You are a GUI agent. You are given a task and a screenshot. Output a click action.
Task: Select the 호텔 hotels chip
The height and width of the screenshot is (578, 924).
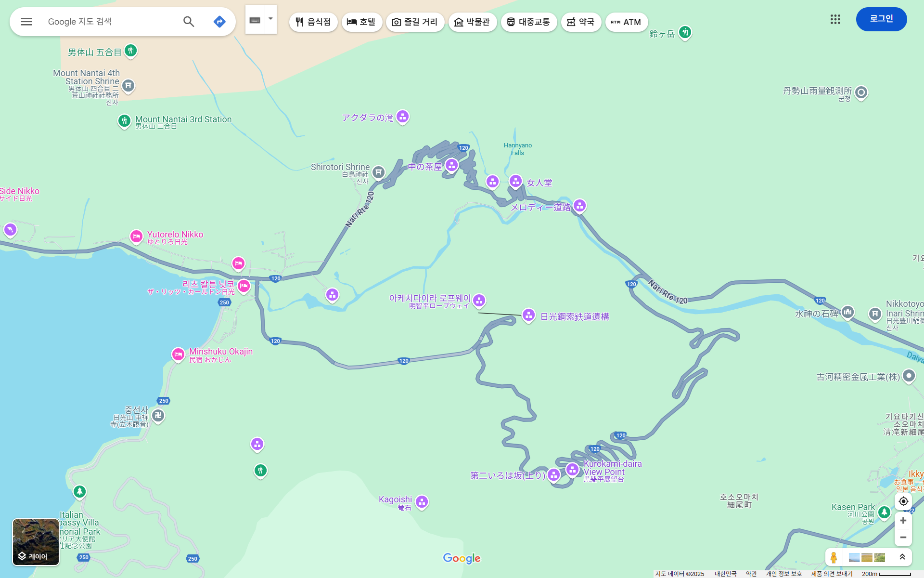(362, 22)
